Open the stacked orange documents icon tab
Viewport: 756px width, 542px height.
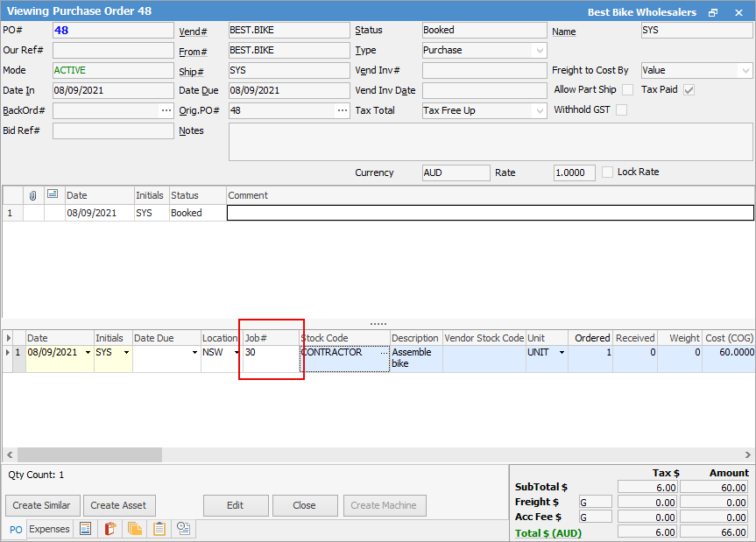pos(135,529)
